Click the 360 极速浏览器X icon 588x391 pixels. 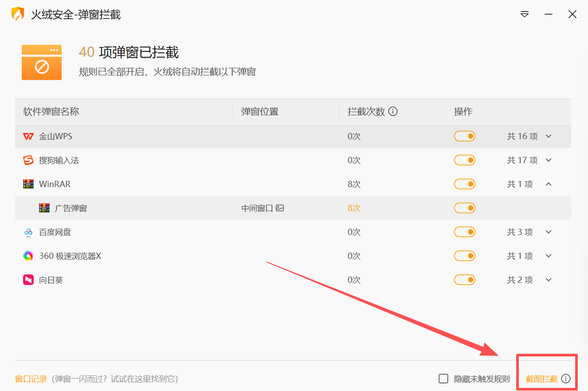point(28,256)
